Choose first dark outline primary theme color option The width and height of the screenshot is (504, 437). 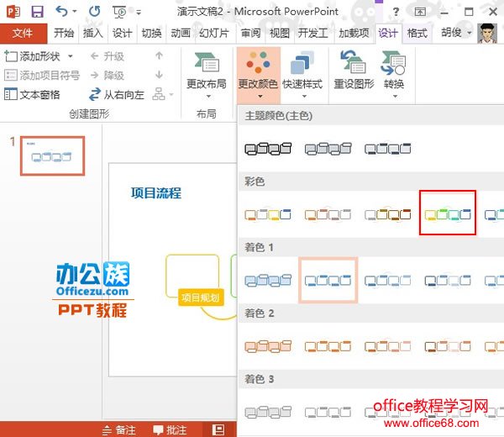(x=268, y=149)
